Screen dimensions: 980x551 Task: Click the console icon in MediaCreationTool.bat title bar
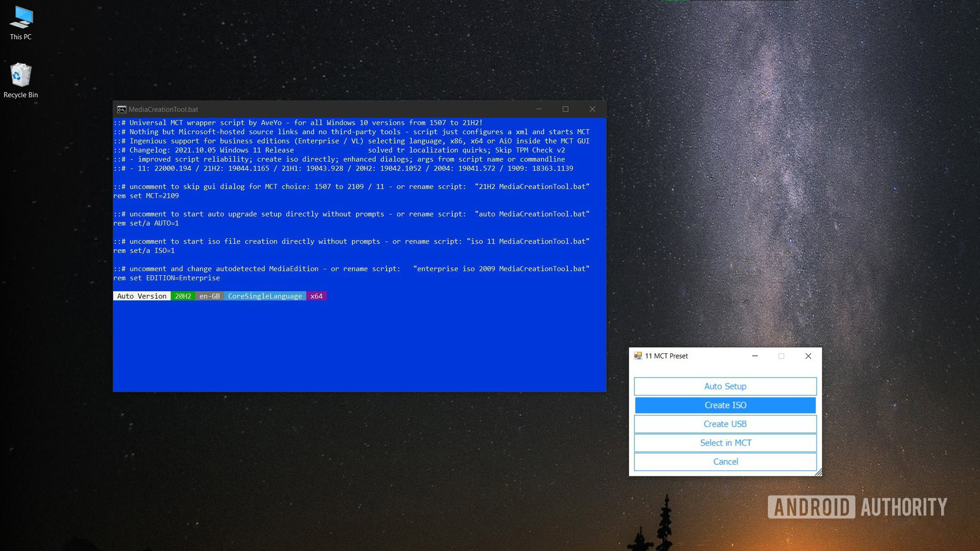[121, 109]
